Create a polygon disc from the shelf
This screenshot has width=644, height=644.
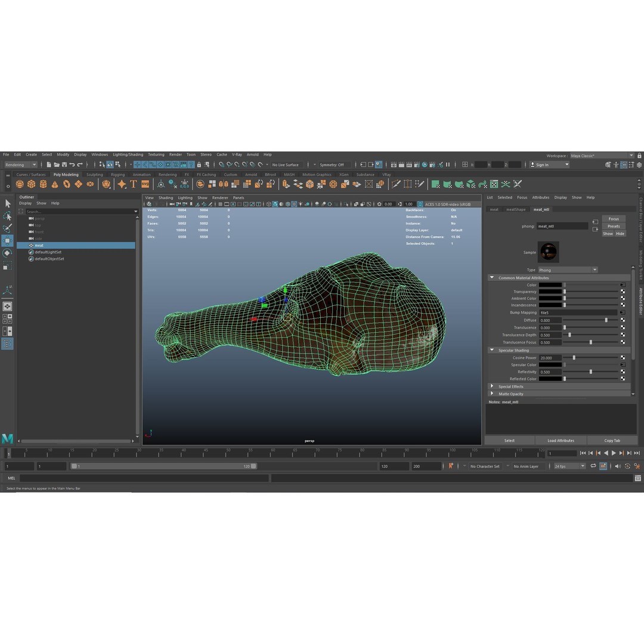tap(90, 184)
